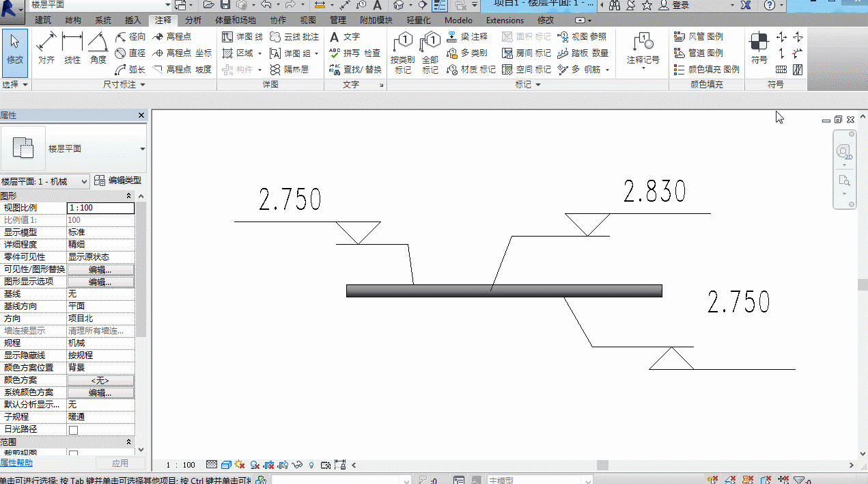The height and width of the screenshot is (484, 868).
Task: Expand the 楼层平面 type selector dropdown
Action: pos(142,149)
